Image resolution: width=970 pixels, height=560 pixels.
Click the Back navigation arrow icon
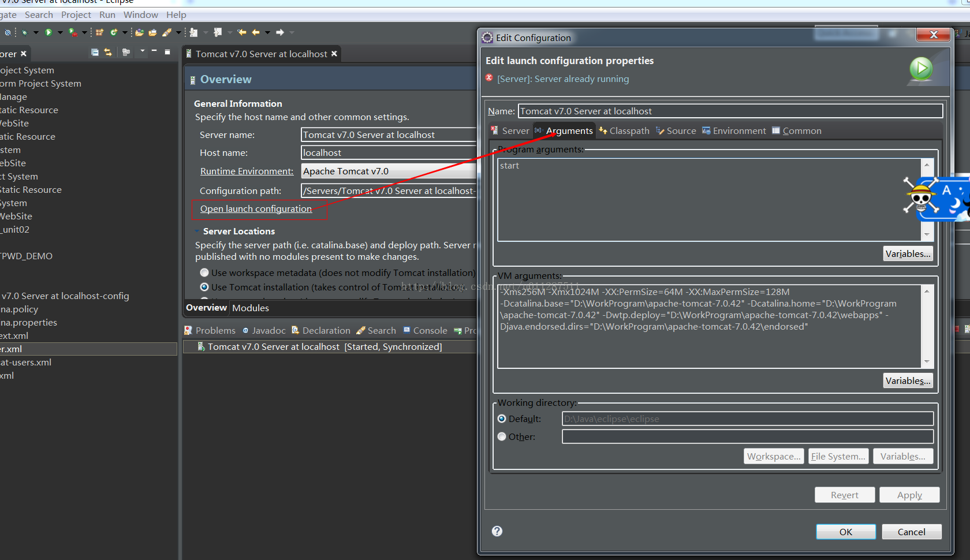256,32
